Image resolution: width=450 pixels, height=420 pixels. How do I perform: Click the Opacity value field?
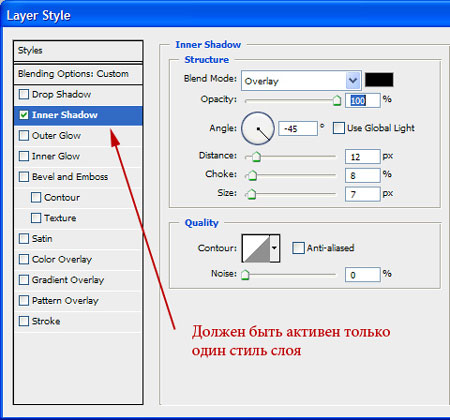click(363, 100)
